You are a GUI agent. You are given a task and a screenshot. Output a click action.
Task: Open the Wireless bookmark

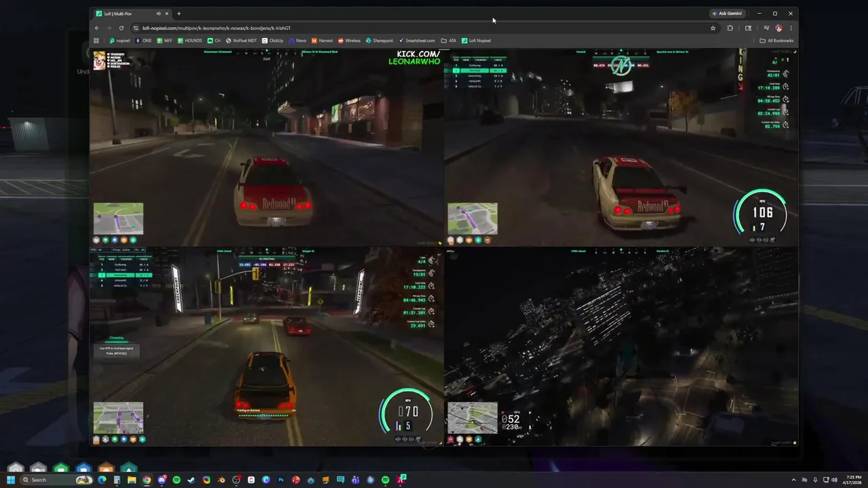coord(350,41)
